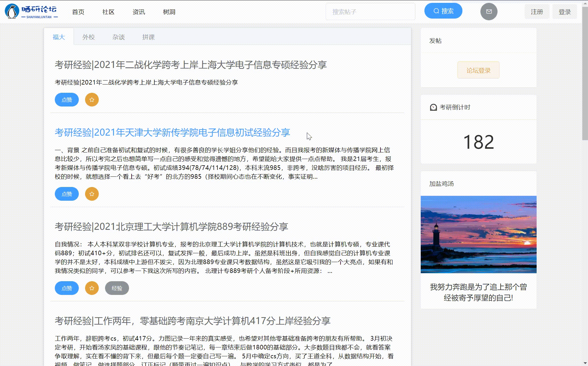Viewport: 588px width, 366px height.
Task: Star the 上海大学电子信息专硕 post
Action: pos(92,100)
